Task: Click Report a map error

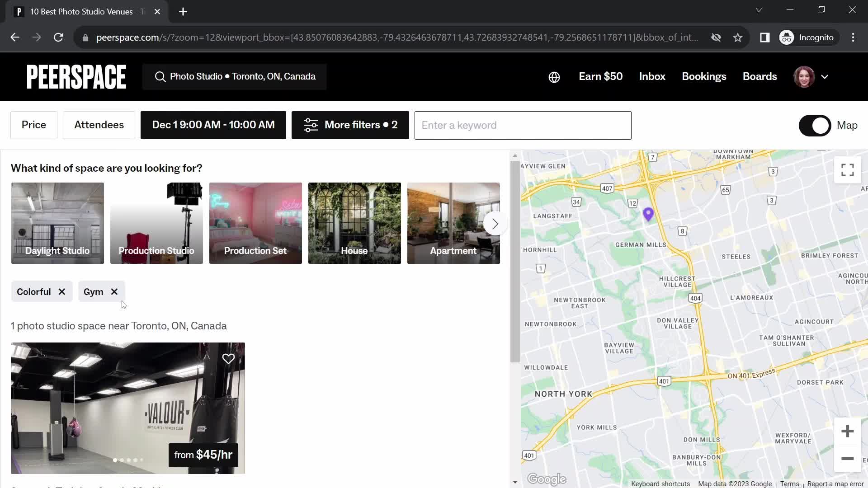Action: click(x=835, y=484)
